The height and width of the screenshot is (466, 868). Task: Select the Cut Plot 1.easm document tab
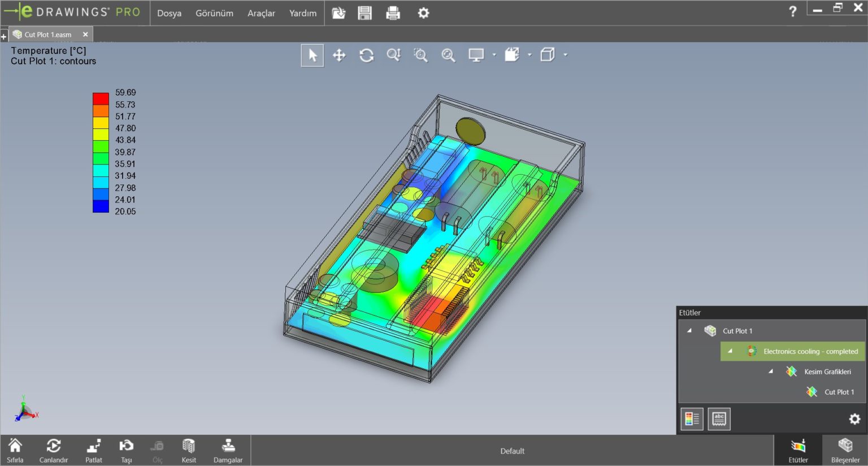coord(48,34)
